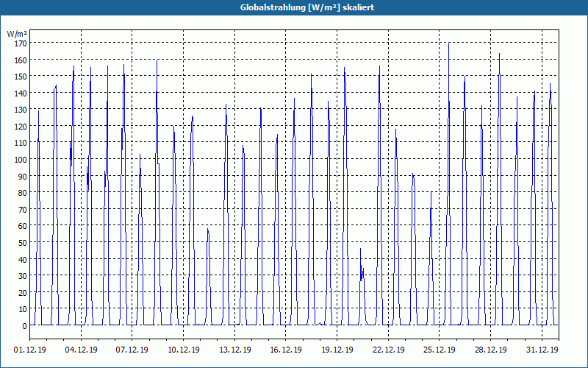The height and width of the screenshot is (368, 588).
Task: Click the 110 y-axis value
Action: (21, 143)
